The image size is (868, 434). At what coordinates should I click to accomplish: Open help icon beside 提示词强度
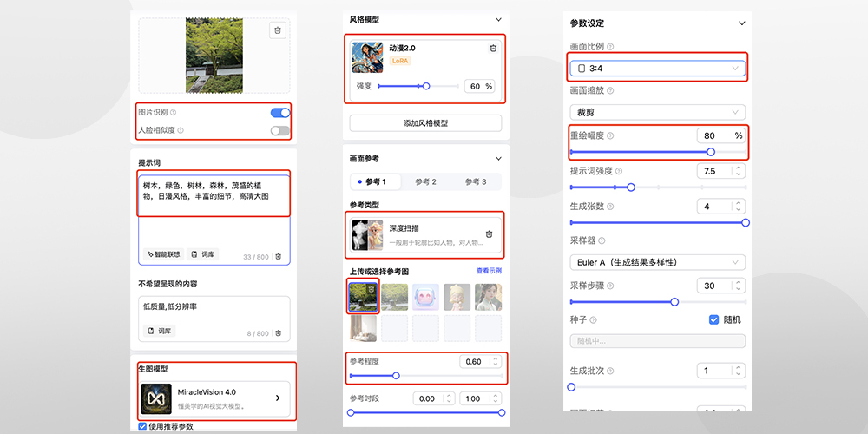[619, 172]
